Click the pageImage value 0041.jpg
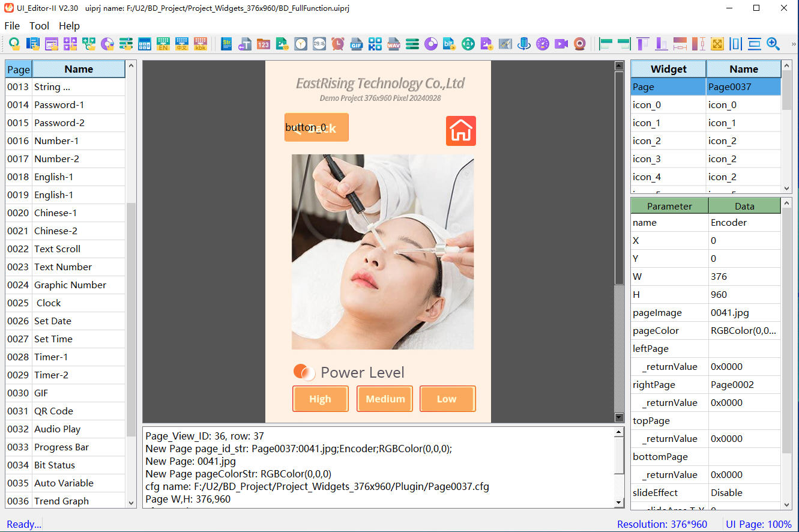The height and width of the screenshot is (532, 799). [x=745, y=312]
